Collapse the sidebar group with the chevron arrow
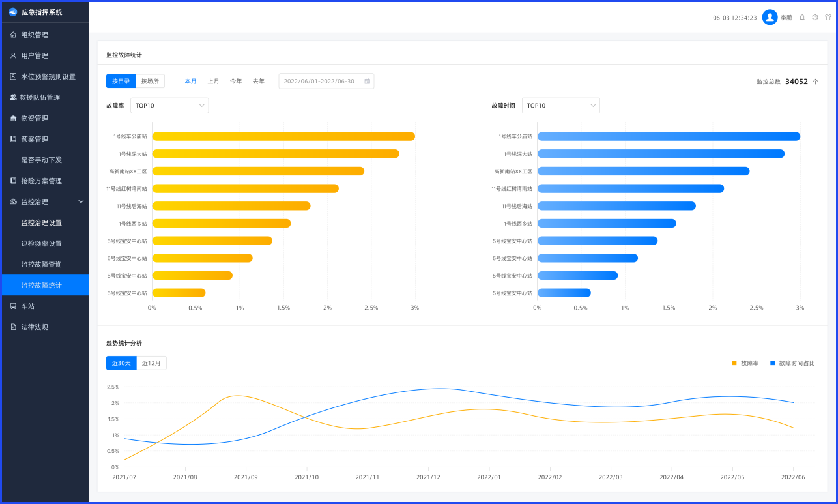The height and width of the screenshot is (504, 838). 80,202
